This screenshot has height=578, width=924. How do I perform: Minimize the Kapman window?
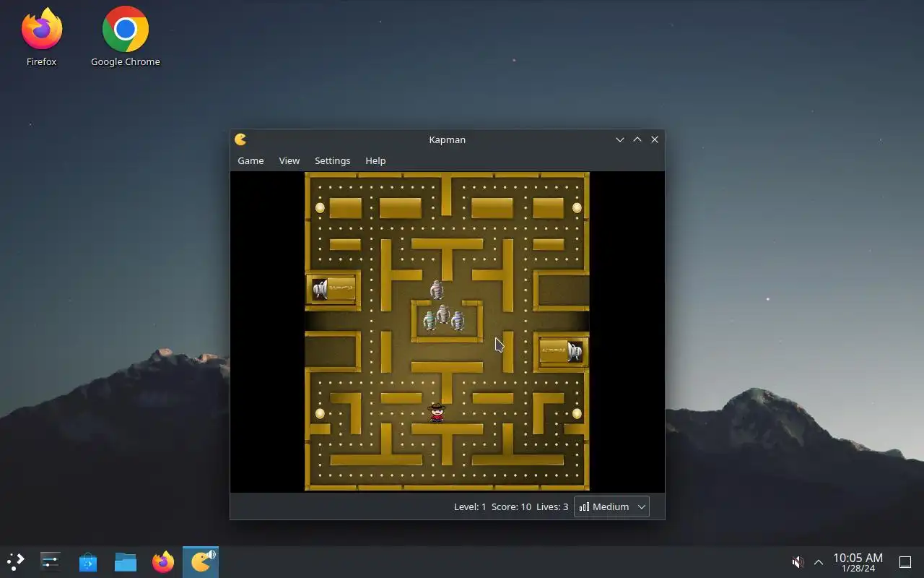pos(619,139)
